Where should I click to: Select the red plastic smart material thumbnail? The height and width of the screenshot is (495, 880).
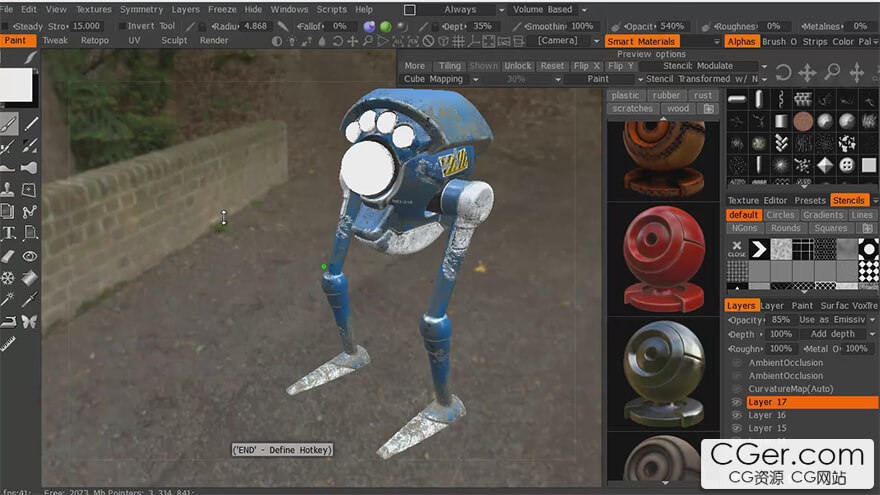663,259
